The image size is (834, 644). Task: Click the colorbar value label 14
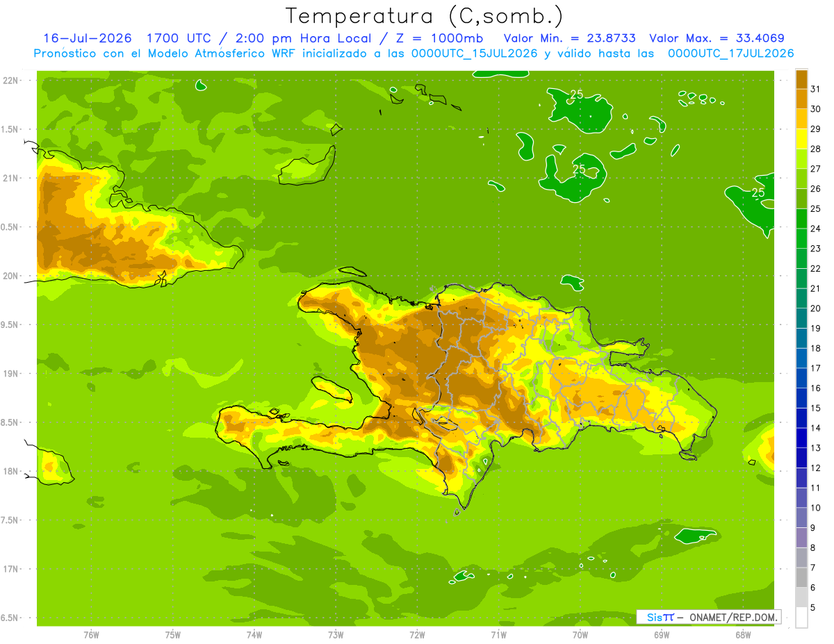click(x=816, y=428)
